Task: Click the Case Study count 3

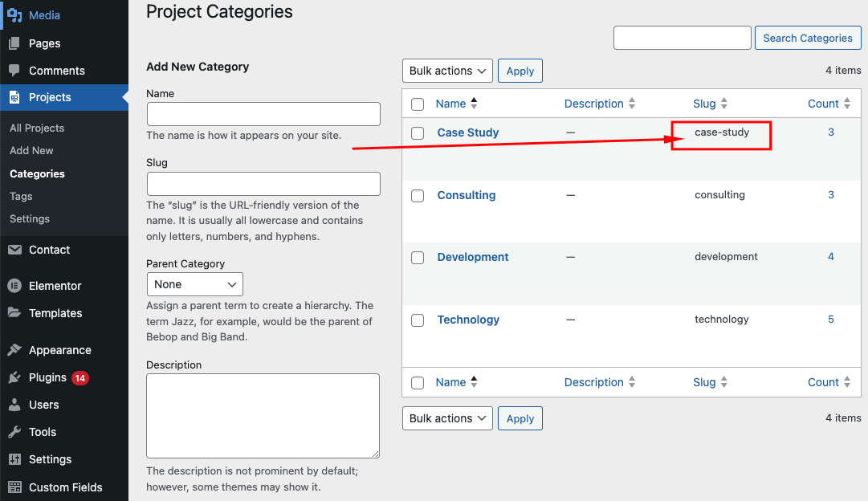Action: pyautogui.click(x=831, y=132)
